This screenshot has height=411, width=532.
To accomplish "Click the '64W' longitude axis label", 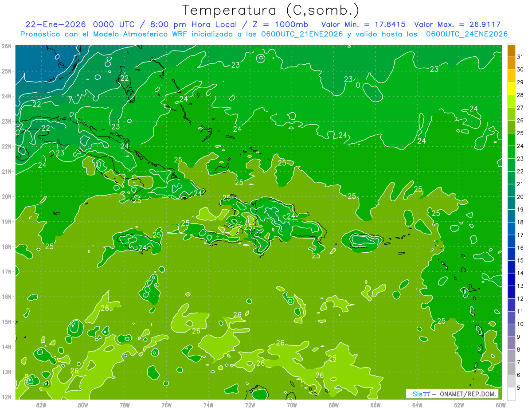I will coord(417,405).
